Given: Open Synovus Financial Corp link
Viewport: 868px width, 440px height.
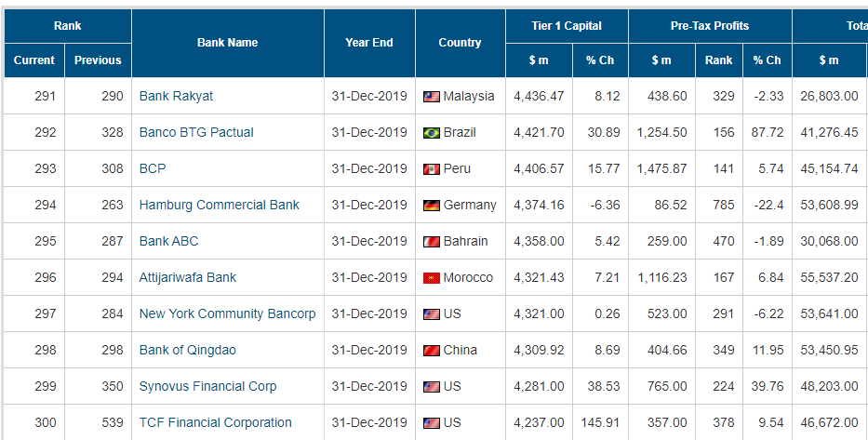Looking at the screenshot, I should tap(207, 386).
